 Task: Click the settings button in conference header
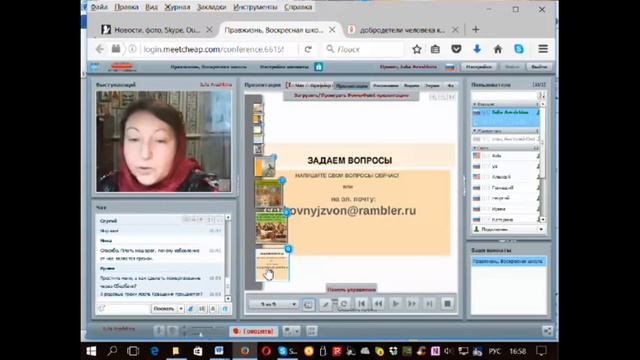[479, 67]
